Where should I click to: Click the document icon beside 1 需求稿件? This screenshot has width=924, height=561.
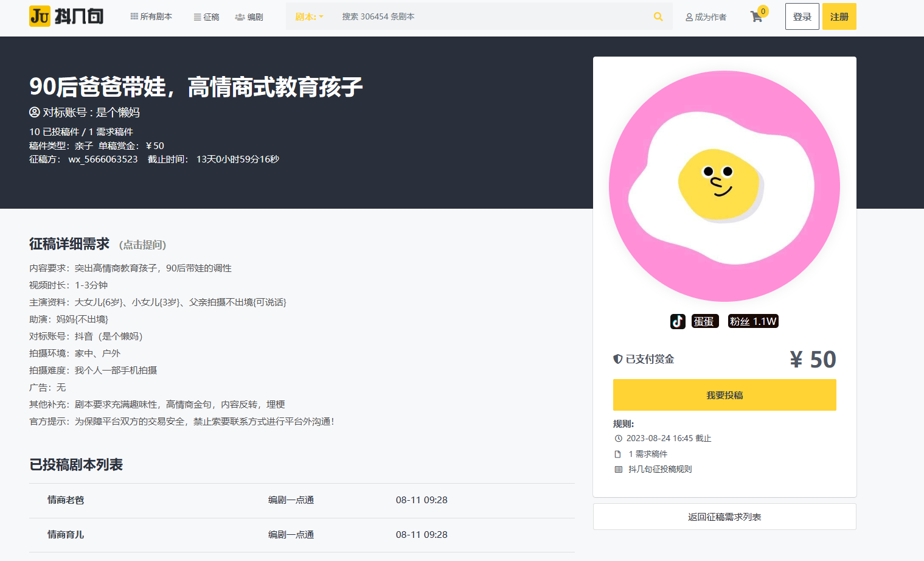(x=618, y=453)
